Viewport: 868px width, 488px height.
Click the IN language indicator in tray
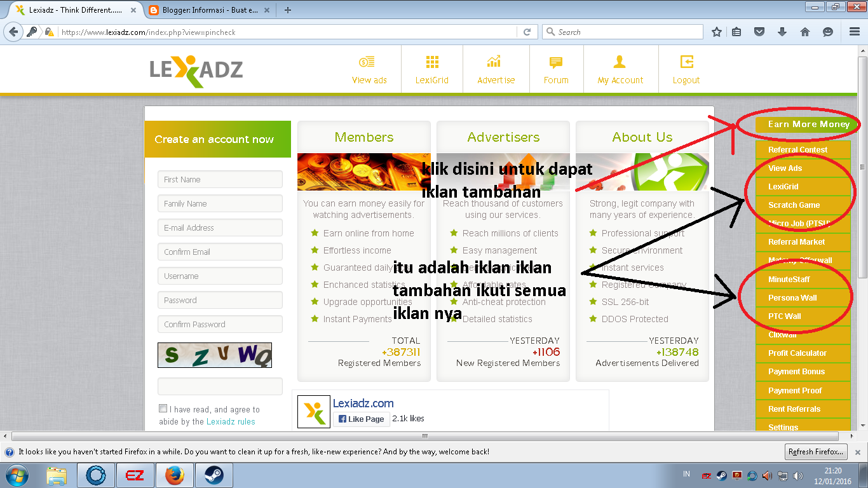pos(686,474)
